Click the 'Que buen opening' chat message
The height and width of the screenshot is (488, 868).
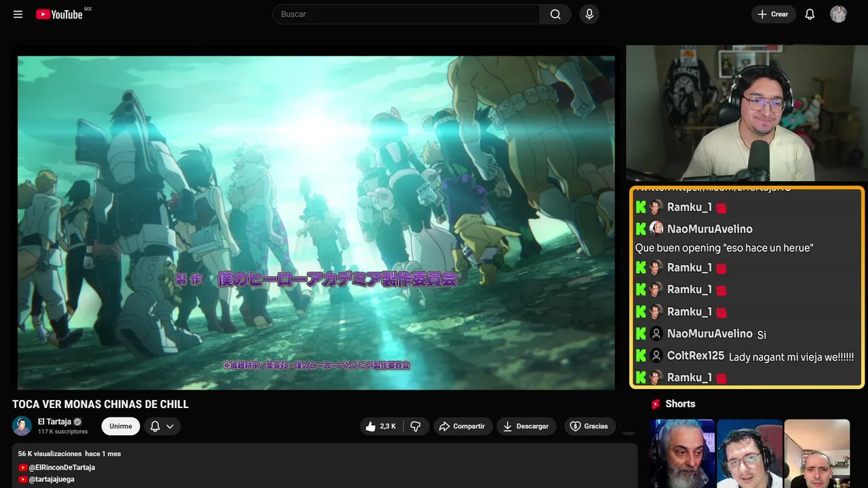724,248
